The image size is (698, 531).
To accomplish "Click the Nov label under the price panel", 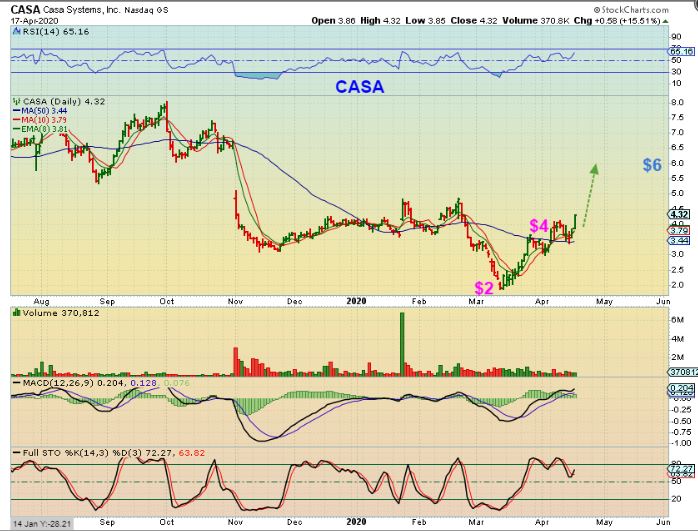I will click(x=235, y=301).
